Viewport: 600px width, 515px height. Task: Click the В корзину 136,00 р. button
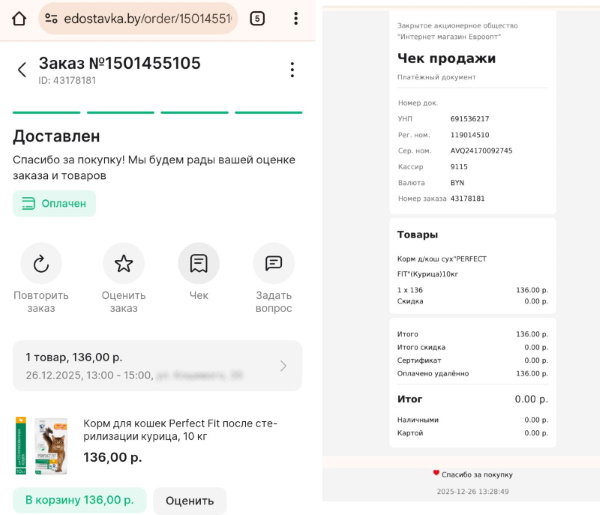79,500
